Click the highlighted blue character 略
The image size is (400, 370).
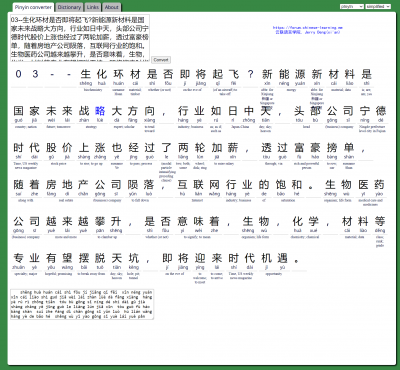coord(100,111)
